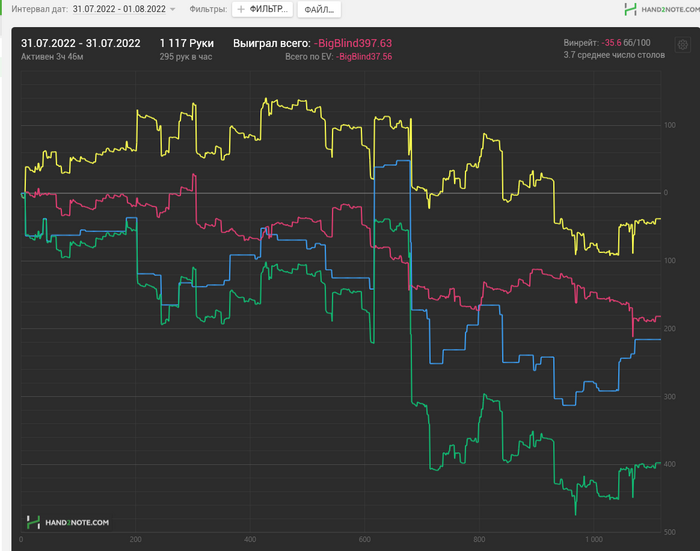Click the session date header 31.07.2022 - 31.07.2022
Screen dimensions: 700x551
(81, 43)
